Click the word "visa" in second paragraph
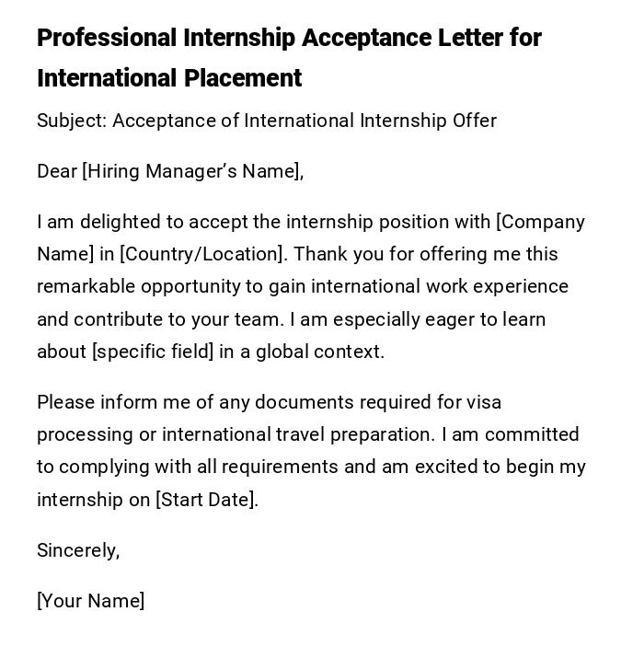The width and height of the screenshot is (644, 658). coord(484,402)
